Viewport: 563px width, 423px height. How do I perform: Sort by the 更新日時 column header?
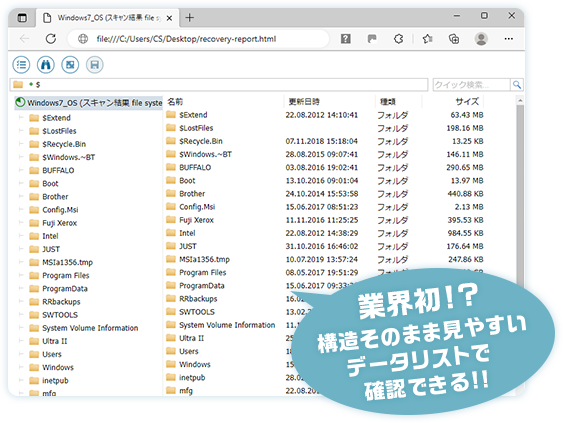[304, 102]
